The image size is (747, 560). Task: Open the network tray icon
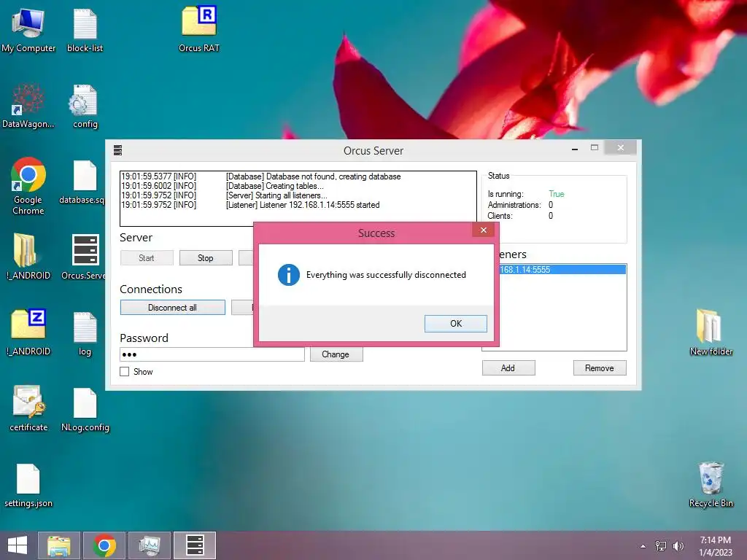tap(660, 545)
